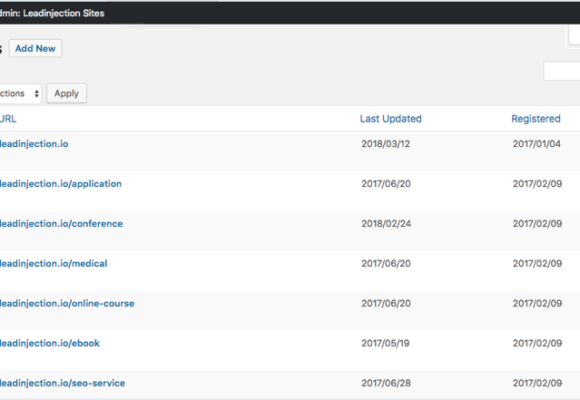
Task: Select the 2018/03/12 last updated cell
Action: pyautogui.click(x=385, y=144)
